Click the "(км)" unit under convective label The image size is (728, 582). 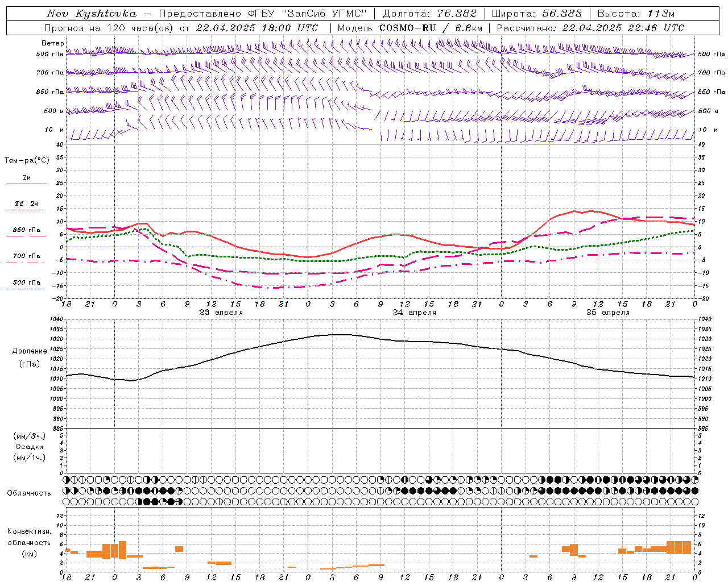click(29, 554)
